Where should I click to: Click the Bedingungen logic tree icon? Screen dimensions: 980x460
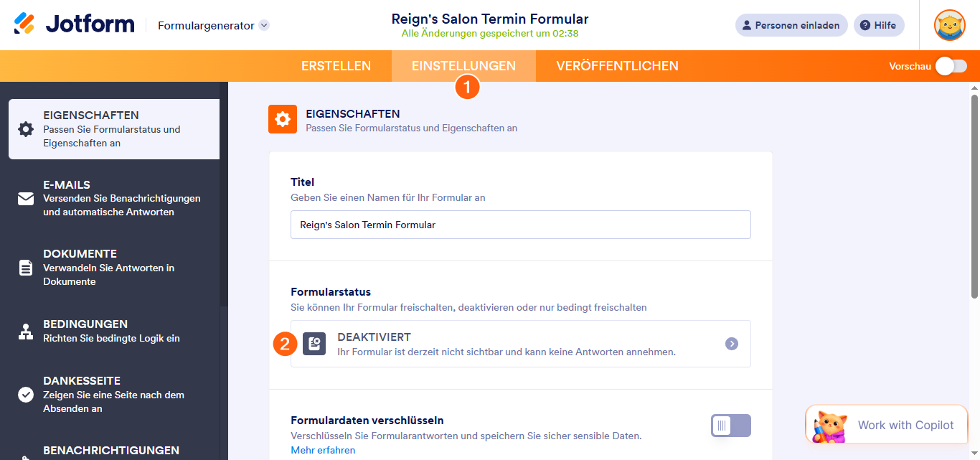click(26, 332)
